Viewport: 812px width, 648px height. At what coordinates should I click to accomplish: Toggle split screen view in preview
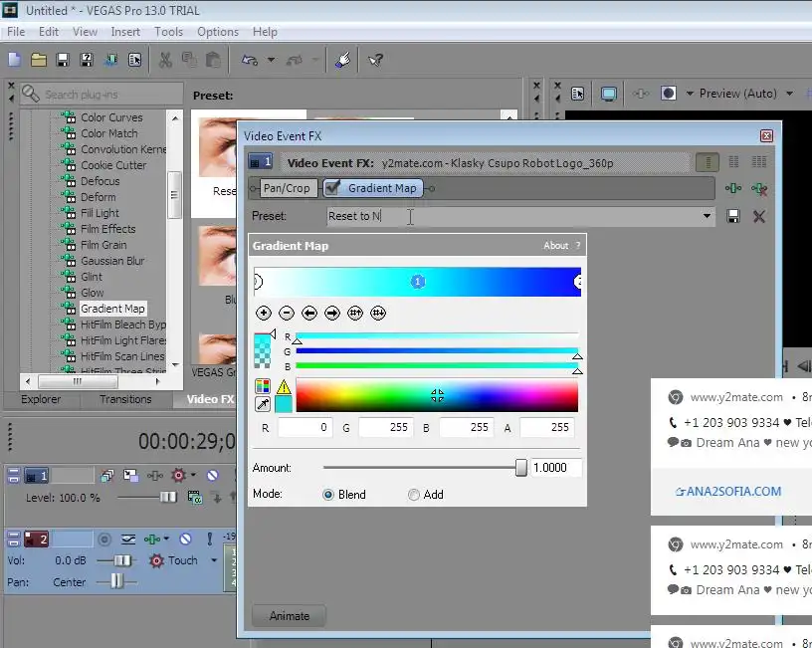668,94
